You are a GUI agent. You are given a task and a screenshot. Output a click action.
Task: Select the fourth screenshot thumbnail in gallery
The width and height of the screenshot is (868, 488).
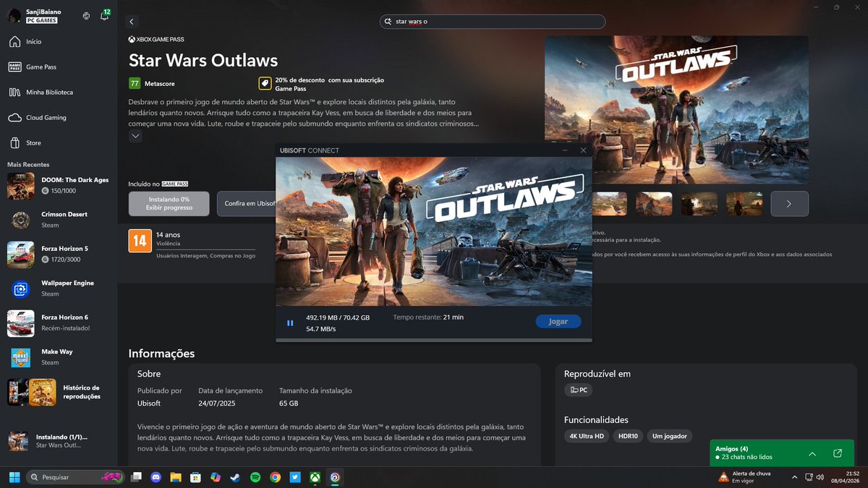tap(744, 204)
